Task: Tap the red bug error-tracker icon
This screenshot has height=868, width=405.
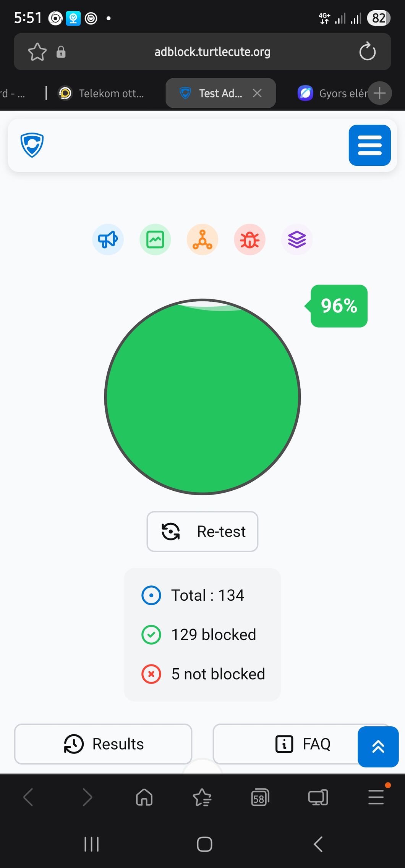Action: (x=249, y=239)
